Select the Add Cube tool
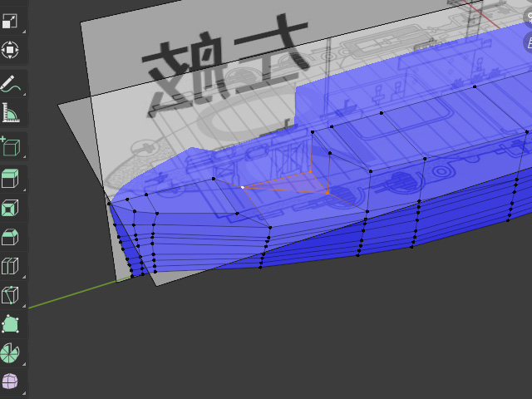Viewport: 532px width, 399px height. (x=10, y=146)
